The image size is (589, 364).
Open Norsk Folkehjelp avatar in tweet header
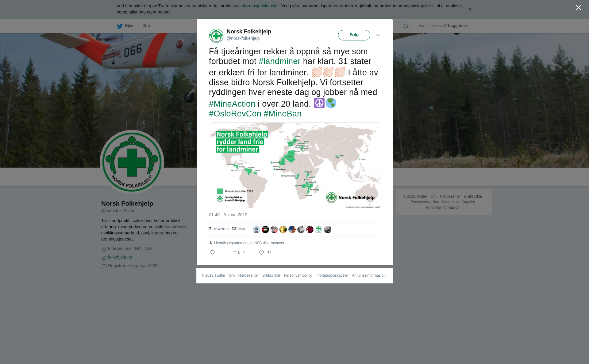(216, 36)
